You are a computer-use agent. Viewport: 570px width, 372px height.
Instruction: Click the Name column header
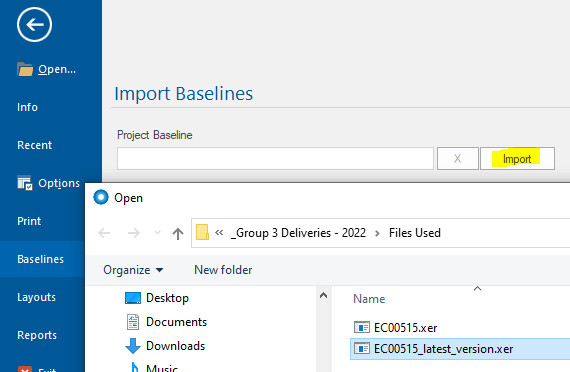369,299
